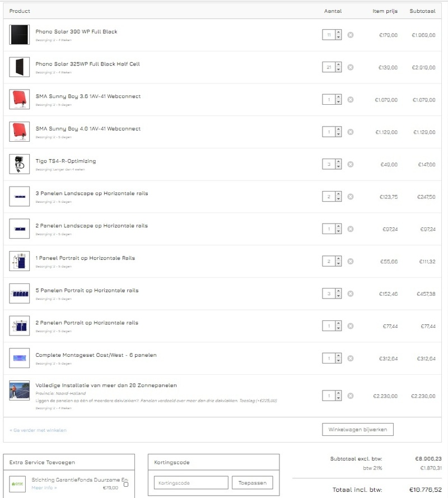Click the Phono Solar 325WP product thumbnail

20,67
